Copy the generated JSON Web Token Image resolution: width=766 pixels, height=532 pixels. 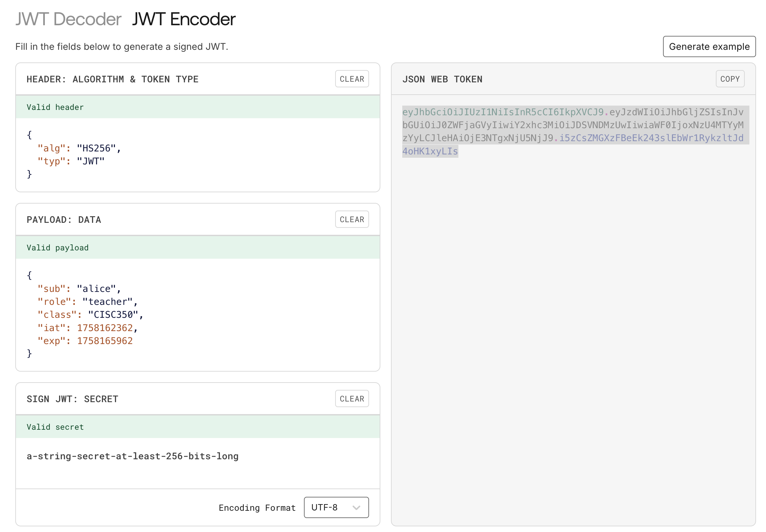click(730, 79)
